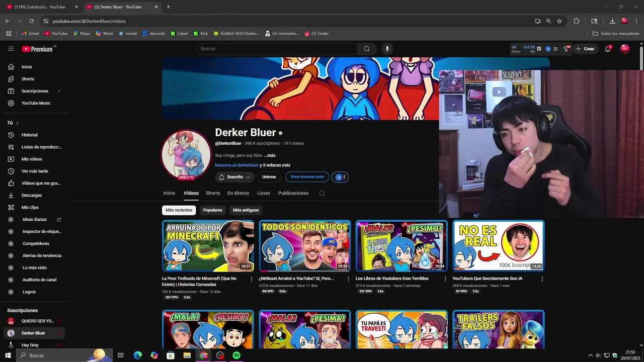The image size is (644, 362).
Task: Switch to the Inicio channel tab
Action: tap(169, 193)
